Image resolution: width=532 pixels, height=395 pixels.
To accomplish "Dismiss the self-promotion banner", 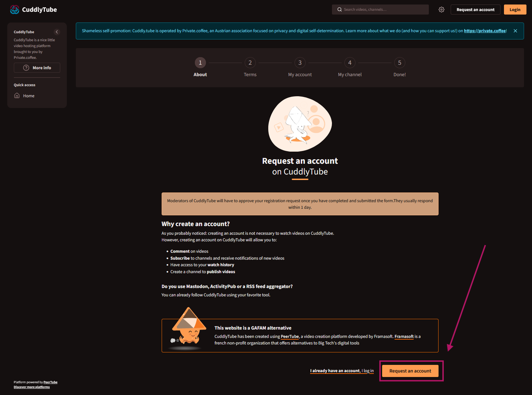I will click(x=515, y=31).
